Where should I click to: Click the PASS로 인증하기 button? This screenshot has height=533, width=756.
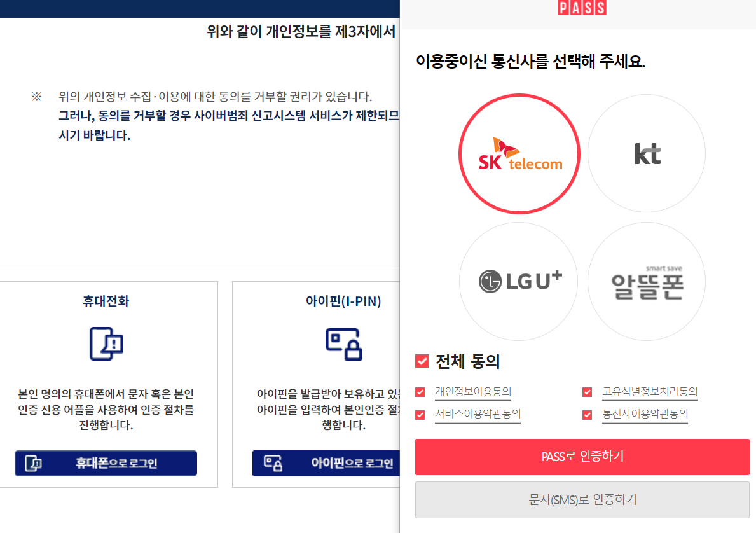(582, 457)
